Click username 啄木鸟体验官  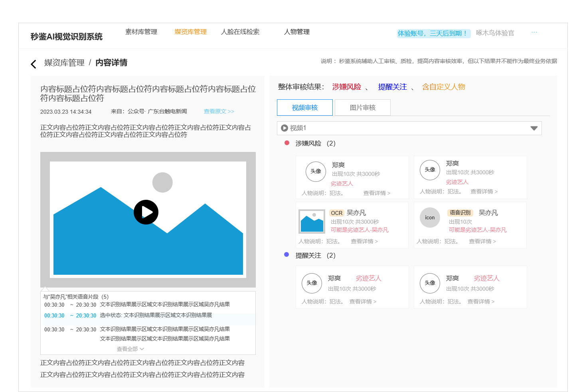coord(495,33)
